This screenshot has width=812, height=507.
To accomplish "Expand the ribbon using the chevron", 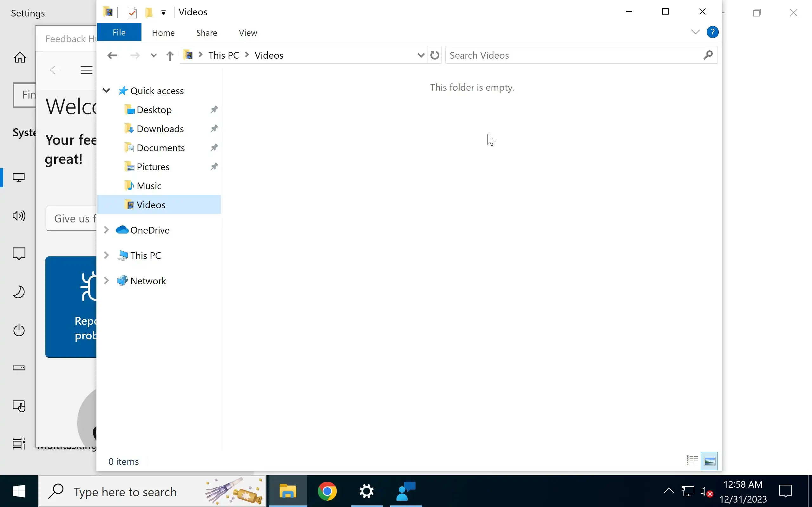I will click(695, 32).
